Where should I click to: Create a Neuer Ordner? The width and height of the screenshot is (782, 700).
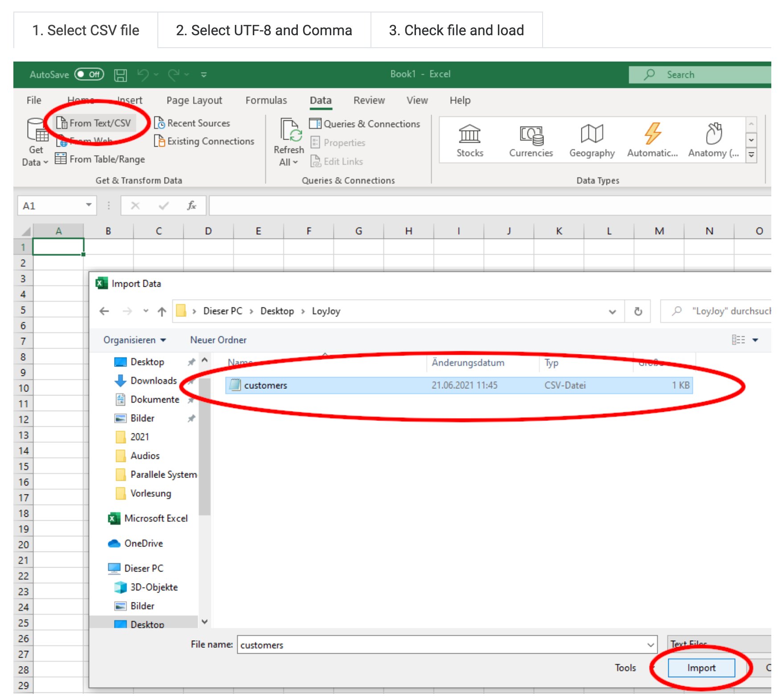click(218, 340)
